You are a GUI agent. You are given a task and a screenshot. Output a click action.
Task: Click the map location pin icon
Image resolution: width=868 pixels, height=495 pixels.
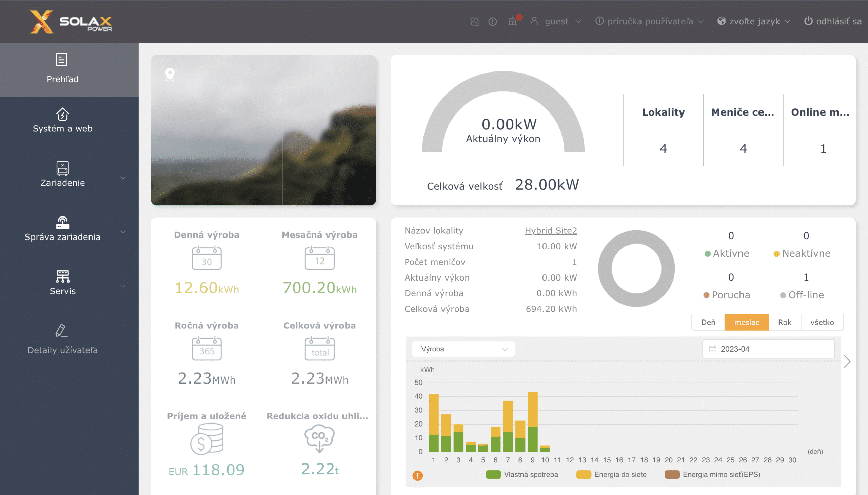click(x=170, y=75)
